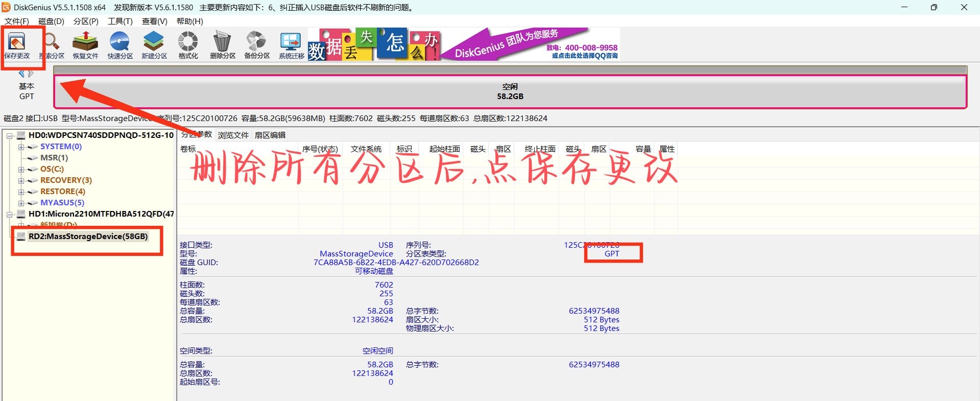Select the 58.2GB 空闲 free space bar
The height and width of the screenshot is (401, 980).
(x=510, y=92)
